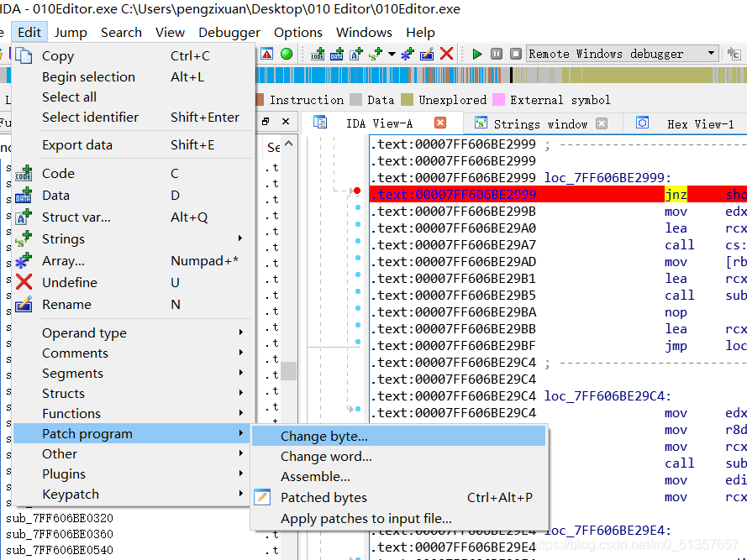Screen dimensions: 747x560
Task: Open the Strings toolbar dropdown arrow
Action: [392, 54]
